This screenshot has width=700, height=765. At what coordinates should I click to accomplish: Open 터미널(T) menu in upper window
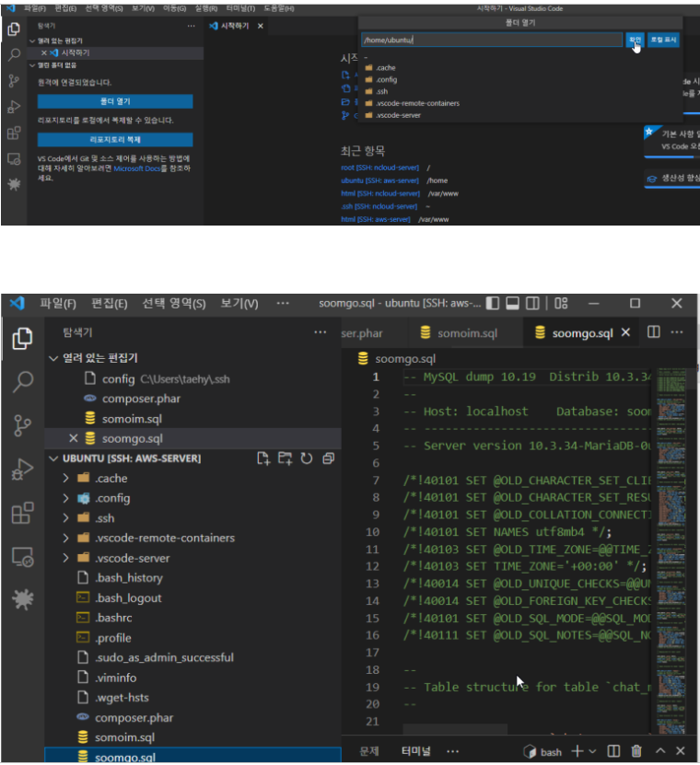click(x=240, y=8)
